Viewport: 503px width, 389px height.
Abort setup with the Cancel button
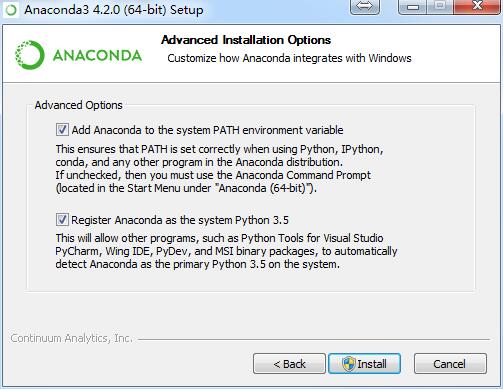450,364
